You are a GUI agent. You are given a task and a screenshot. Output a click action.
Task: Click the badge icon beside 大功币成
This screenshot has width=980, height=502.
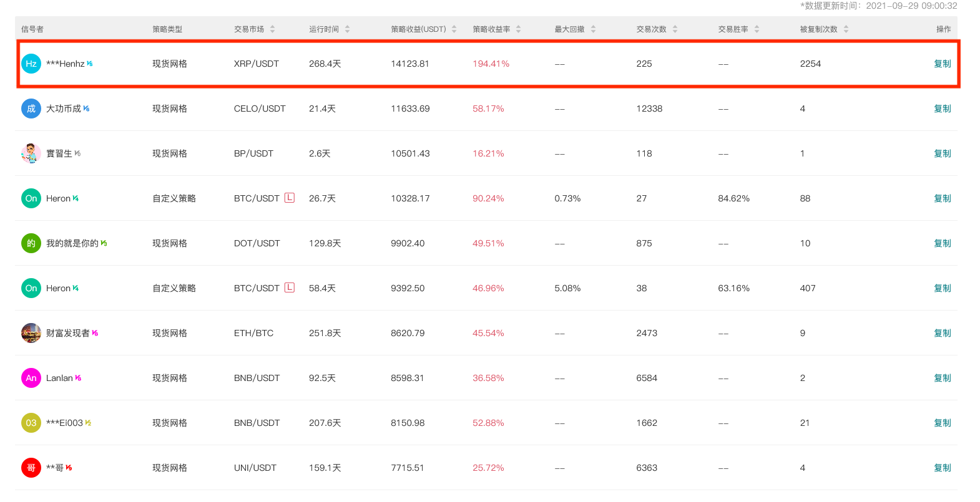(86, 109)
